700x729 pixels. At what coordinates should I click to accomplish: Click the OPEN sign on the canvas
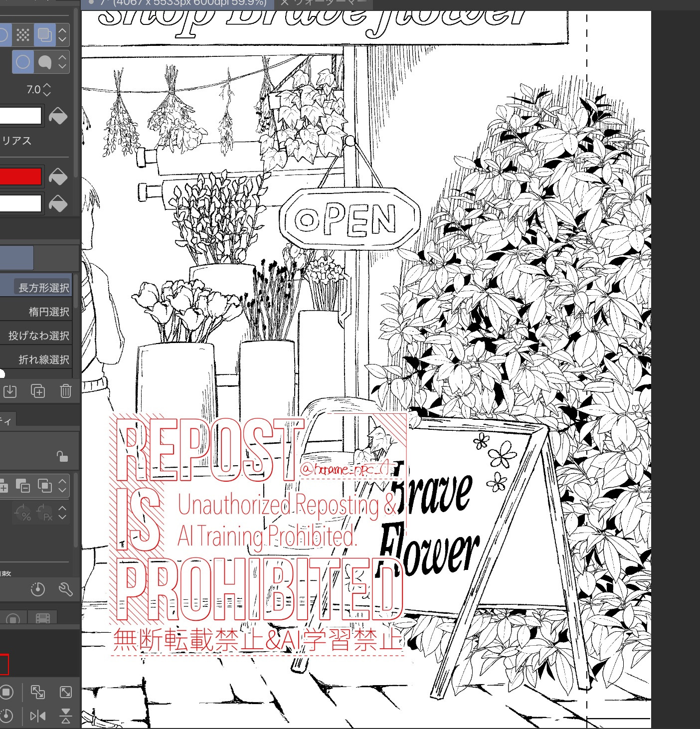point(350,218)
